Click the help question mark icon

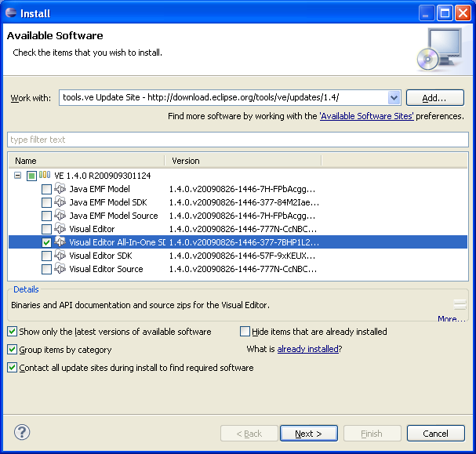click(x=22, y=433)
